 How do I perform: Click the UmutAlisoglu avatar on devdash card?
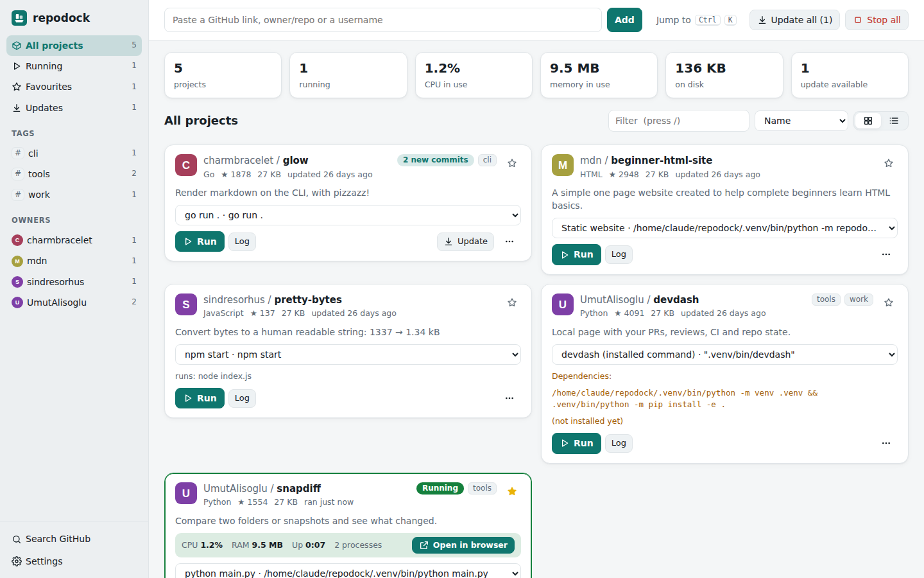click(563, 304)
